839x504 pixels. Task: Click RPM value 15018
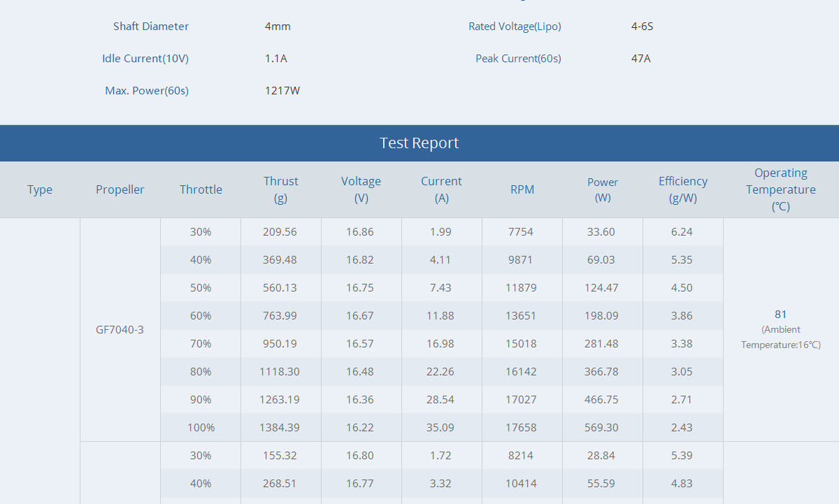tap(521, 343)
